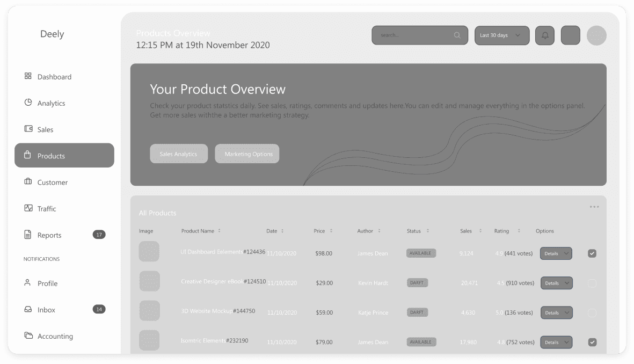This screenshot has height=364, width=634.
Task: Click the Reports document icon
Action: tap(28, 235)
